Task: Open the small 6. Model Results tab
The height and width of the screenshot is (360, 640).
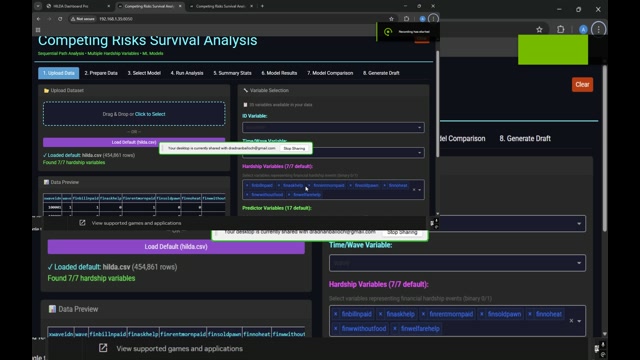Action: (279, 73)
